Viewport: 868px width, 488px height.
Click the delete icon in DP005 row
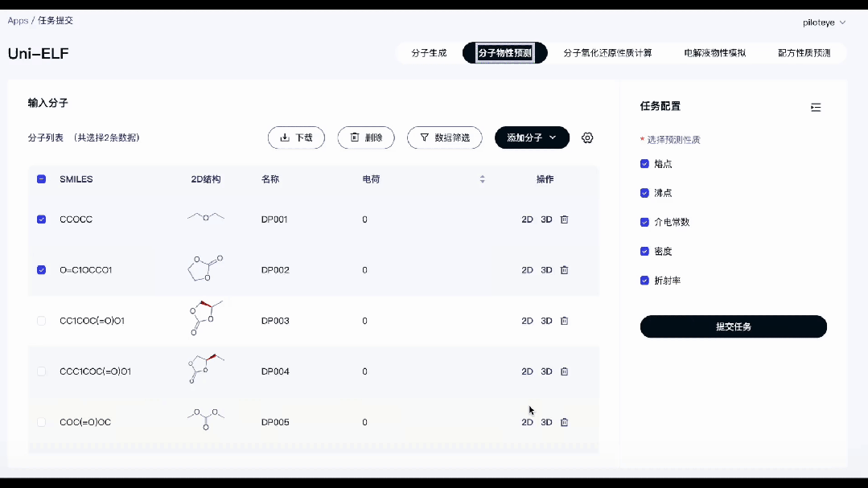click(x=564, y=421)
